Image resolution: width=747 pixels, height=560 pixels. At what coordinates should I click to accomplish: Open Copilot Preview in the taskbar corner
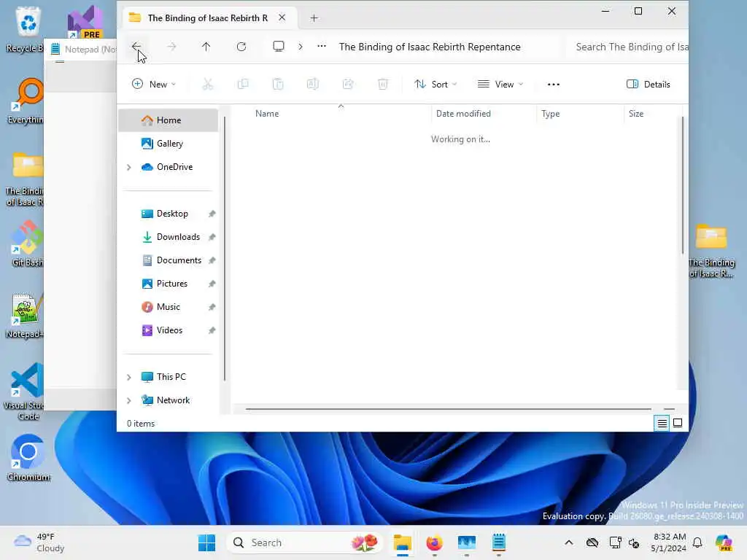724,542
